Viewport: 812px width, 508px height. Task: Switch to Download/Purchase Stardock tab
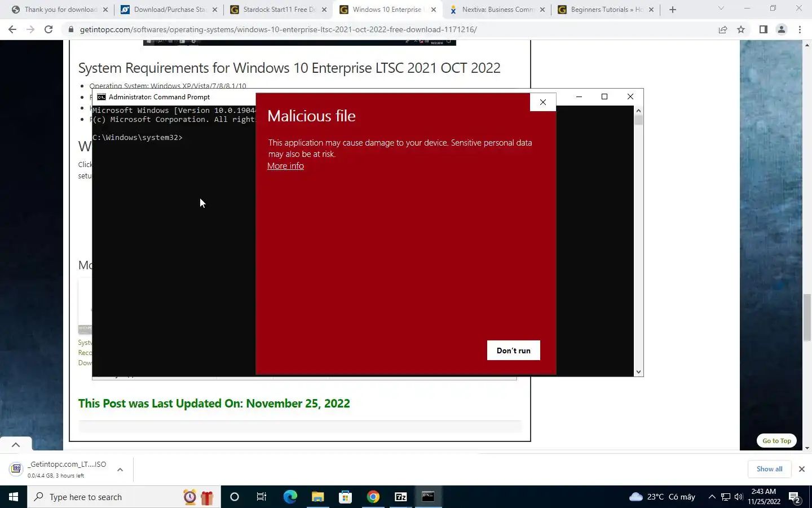click(168, 10)
